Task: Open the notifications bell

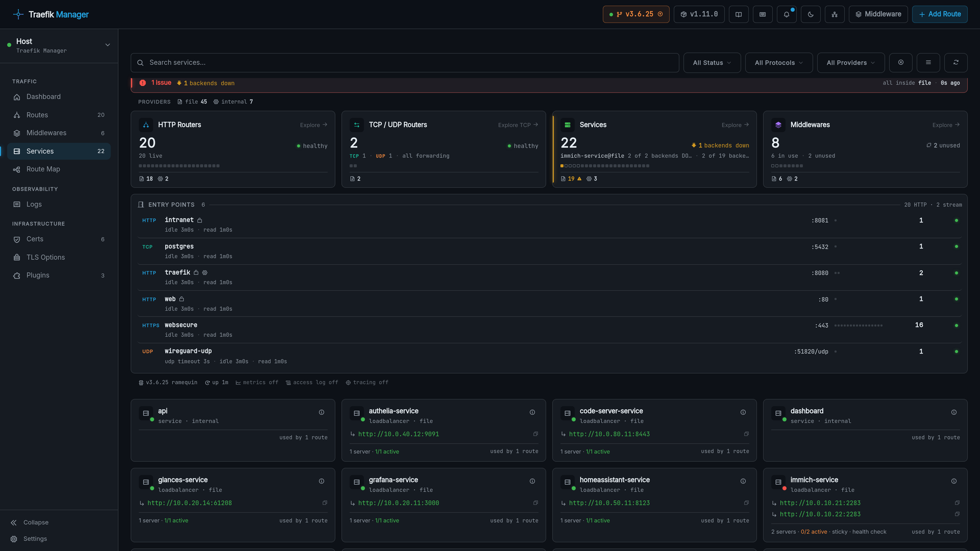Action: (787, 14)
